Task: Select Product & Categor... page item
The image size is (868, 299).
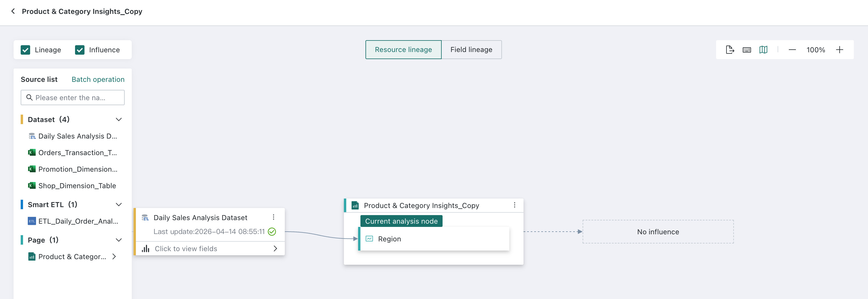Action: pos(72,256)
